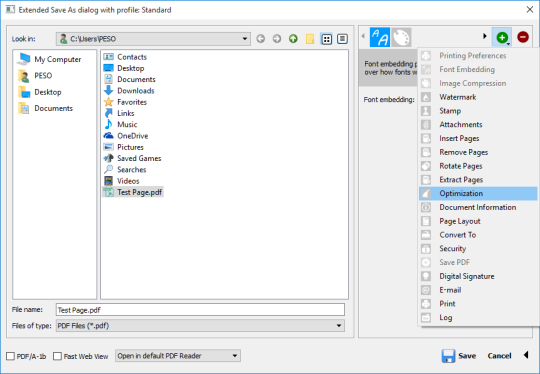Screen dimensions: 540x374
Task: Create a new folder with yellow folder icon
Action: [x=310, y=39]
